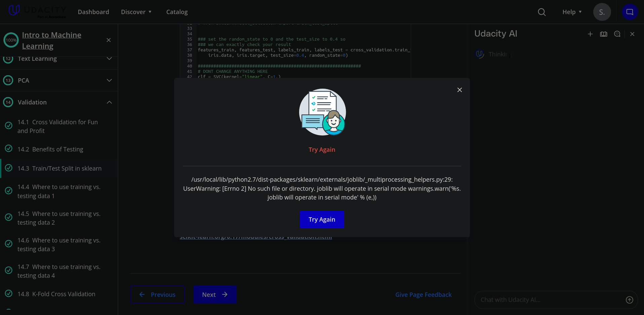Send message with the arrow-up icon
Image resolution: width=644 pixels, height=315 pixels.
(629, 300)
